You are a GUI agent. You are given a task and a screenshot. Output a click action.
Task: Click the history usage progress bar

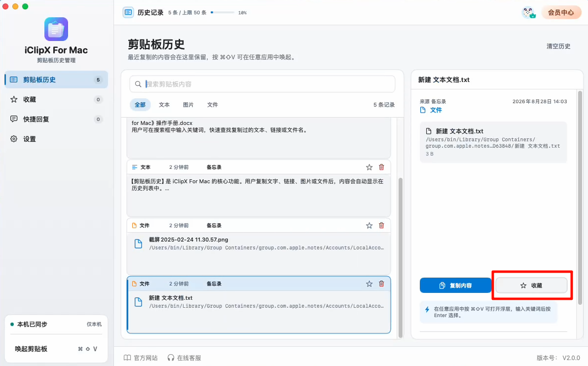[223, 12]
